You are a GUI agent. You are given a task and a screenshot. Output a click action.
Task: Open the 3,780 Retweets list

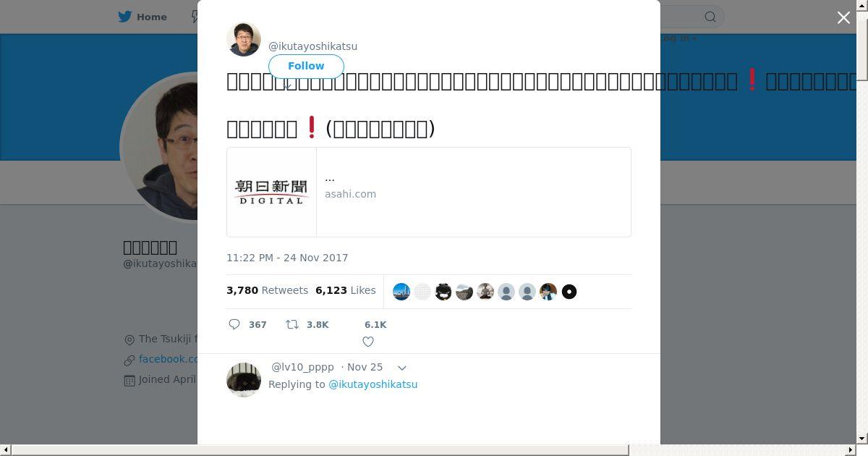267,290
